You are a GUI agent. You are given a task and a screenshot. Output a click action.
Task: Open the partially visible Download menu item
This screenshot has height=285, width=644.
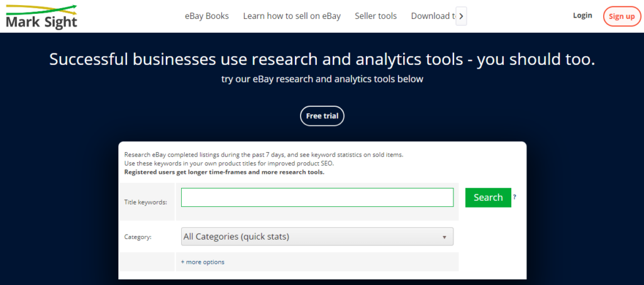coord(431,16)
